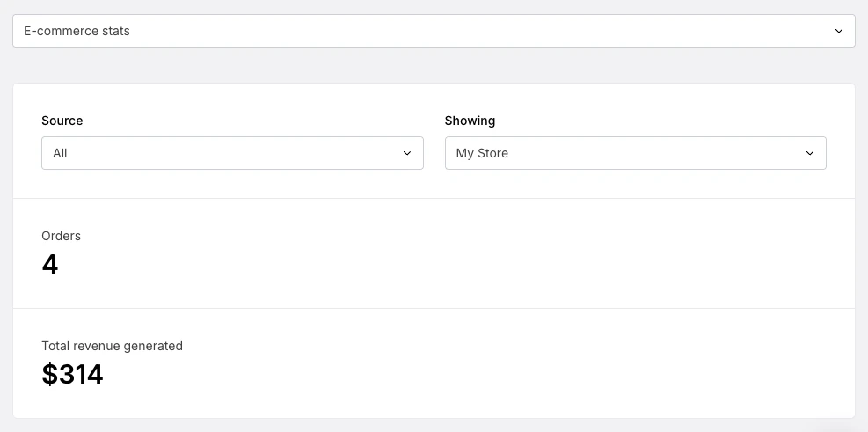Click the Showing field label
Image resolution: width=868 pixels, height=432 pixels.
[x=470, y=121]
